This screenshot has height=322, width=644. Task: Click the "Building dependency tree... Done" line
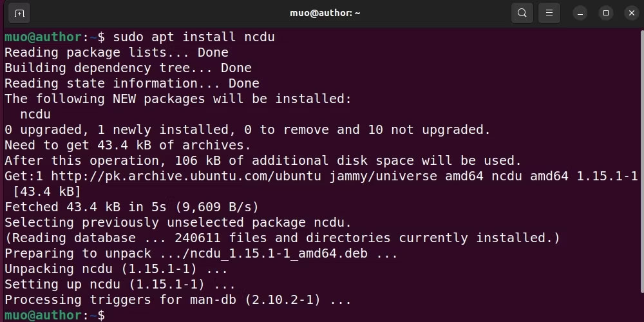128,68
